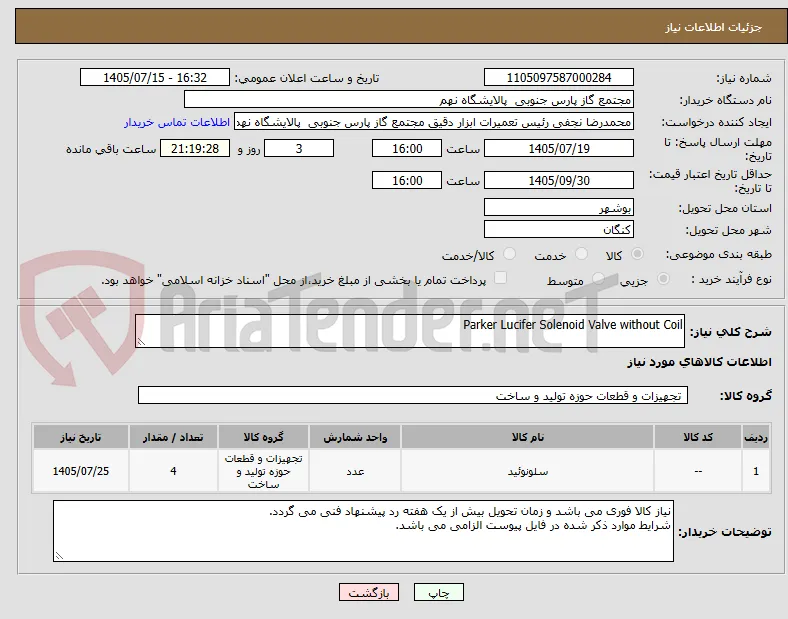Viewport: 788px width, 619px height.
Task: Click the نام کالا column header
Action: tap(528, 437)
